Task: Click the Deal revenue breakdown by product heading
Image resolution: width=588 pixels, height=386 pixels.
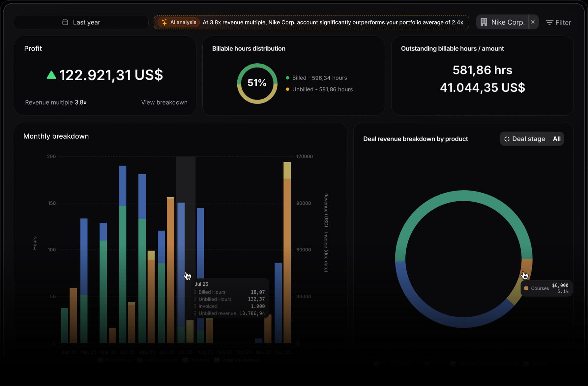Action: (415, 139)
